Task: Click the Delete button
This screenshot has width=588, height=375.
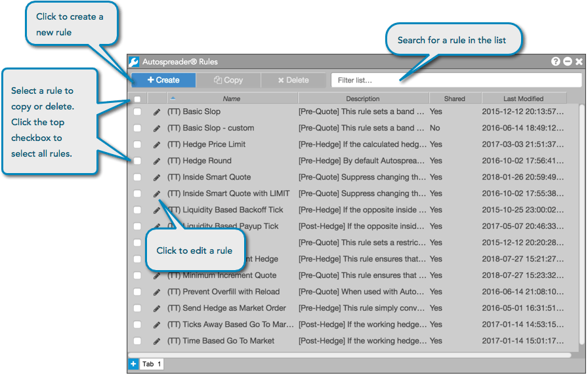Action: 293,80
